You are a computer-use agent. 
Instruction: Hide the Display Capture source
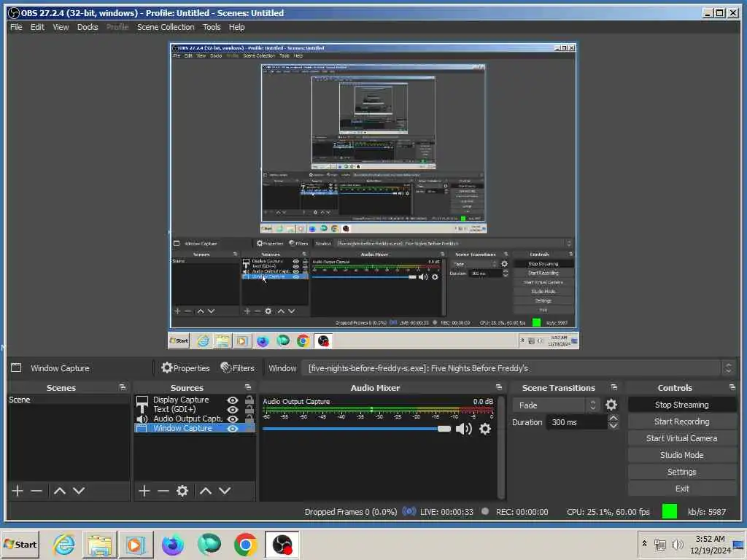point(233,400)
